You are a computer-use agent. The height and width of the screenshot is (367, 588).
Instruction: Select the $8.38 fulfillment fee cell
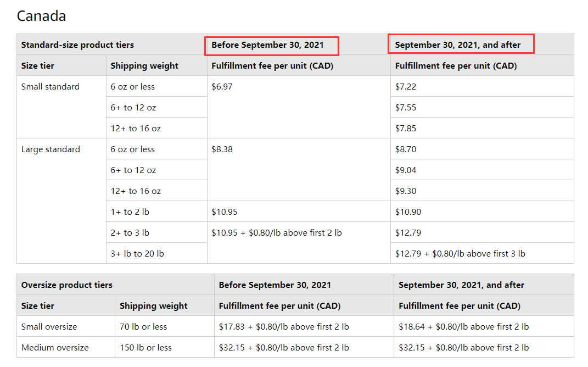pos(299,170)
